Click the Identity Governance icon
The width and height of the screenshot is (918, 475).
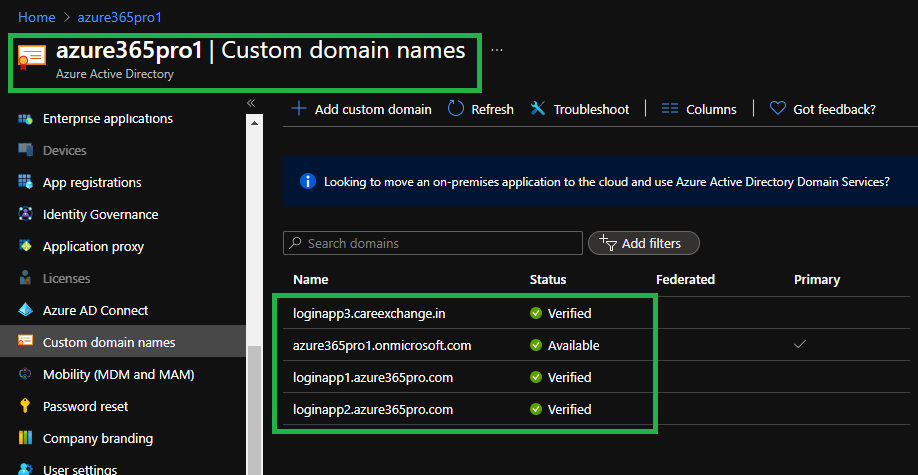pyautogui.click(x=25, y=214)
